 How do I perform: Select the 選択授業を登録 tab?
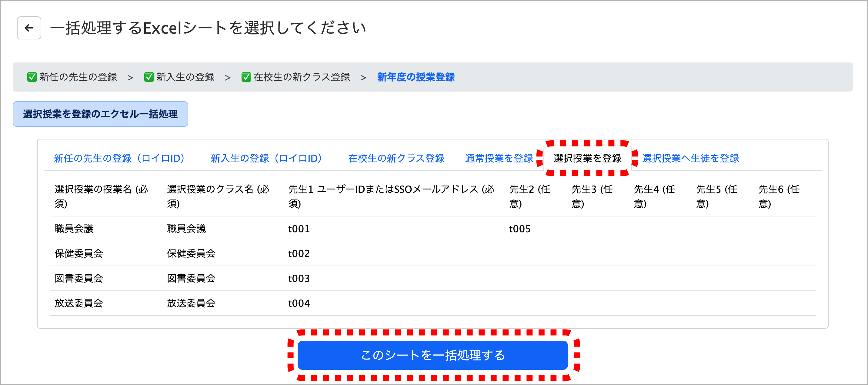tap(587, 158)
